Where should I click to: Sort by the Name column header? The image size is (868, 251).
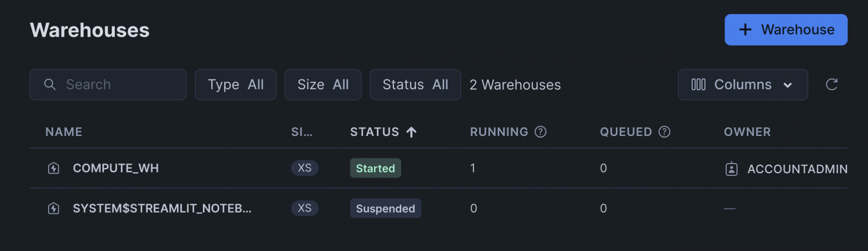click(x=64, y=132)
